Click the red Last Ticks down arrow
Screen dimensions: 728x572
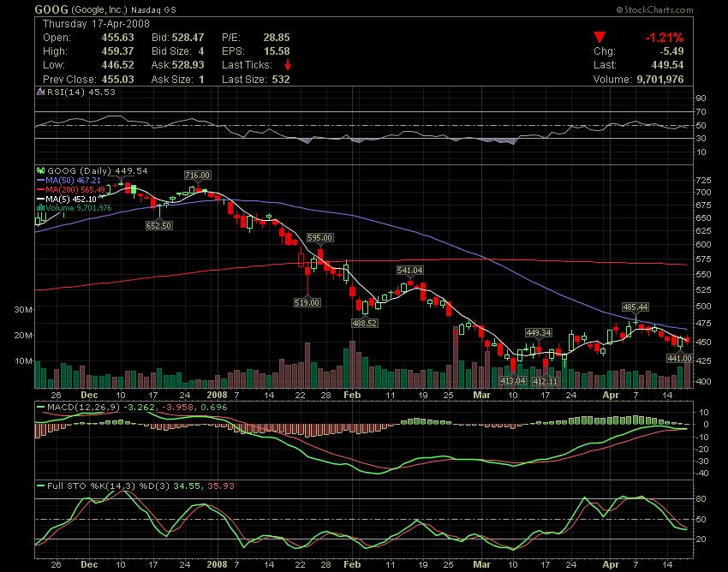coord(288,64)
